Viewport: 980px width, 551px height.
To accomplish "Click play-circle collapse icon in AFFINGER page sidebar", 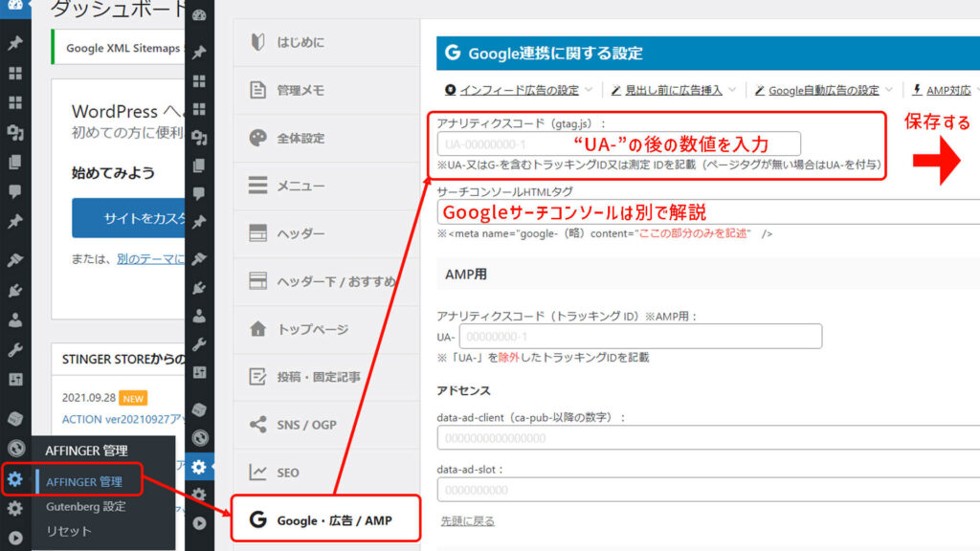I will click(x=199, y=523).
